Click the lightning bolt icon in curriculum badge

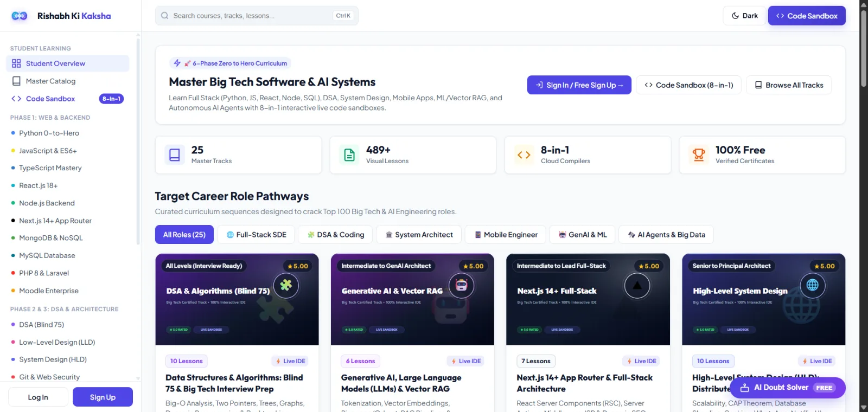(177, 63)
